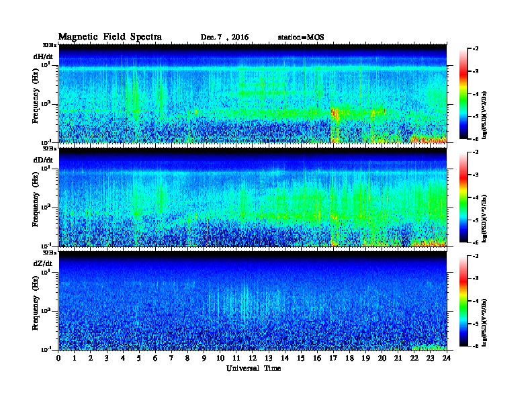
Task: Click hour 14 tick label on time axis
Action: (285, 359)
